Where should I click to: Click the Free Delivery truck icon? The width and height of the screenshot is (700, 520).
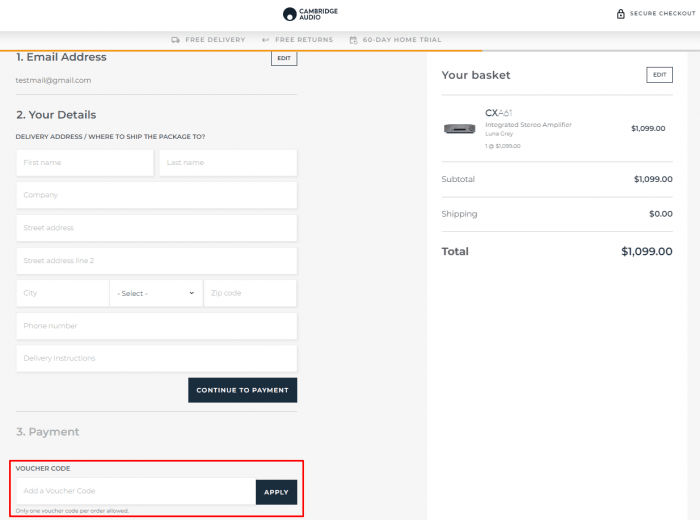175,40
